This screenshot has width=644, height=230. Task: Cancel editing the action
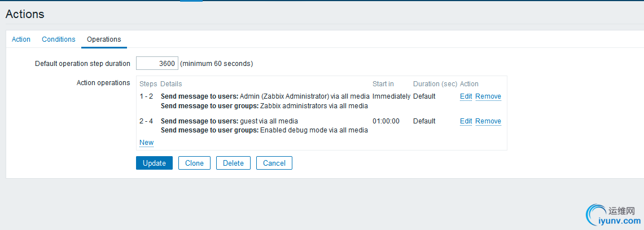[274, 163]
